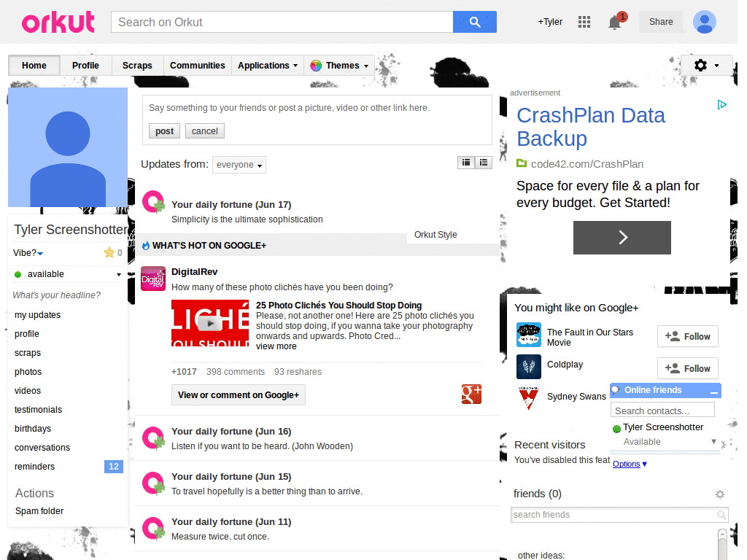Click the Jun 17 fortune orkut icon
The height and width of the screenshot is (560, 747).
point(153,202)
